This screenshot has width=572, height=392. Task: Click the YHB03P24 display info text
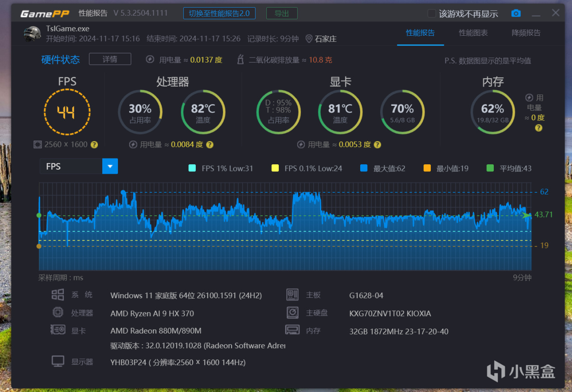pos(178,362)
